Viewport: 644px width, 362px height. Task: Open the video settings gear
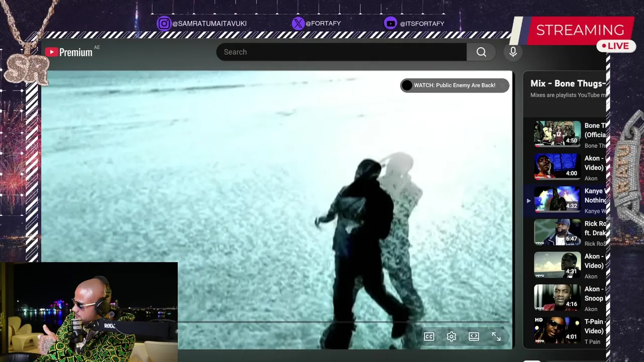451,337
